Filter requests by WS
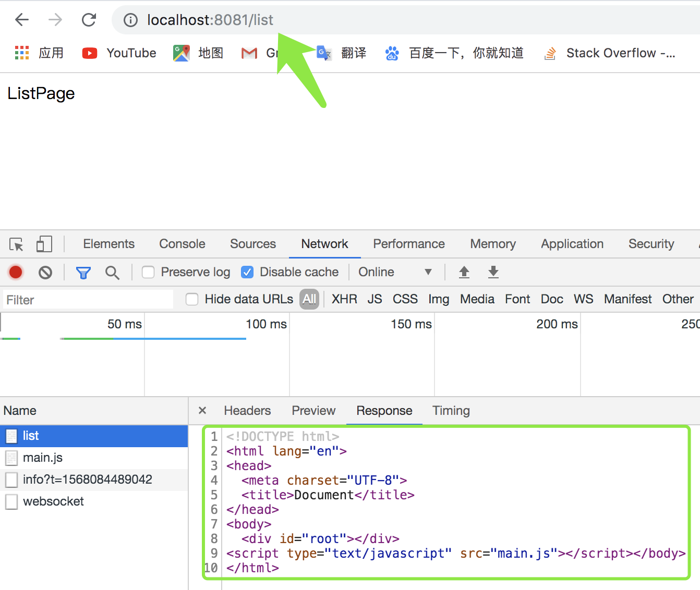 pos(584,299)
